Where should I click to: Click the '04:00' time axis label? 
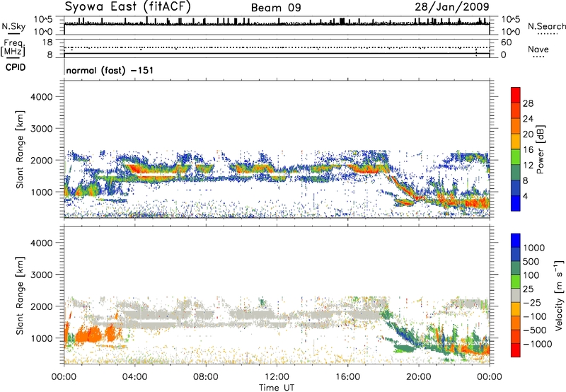coord(134,377)
